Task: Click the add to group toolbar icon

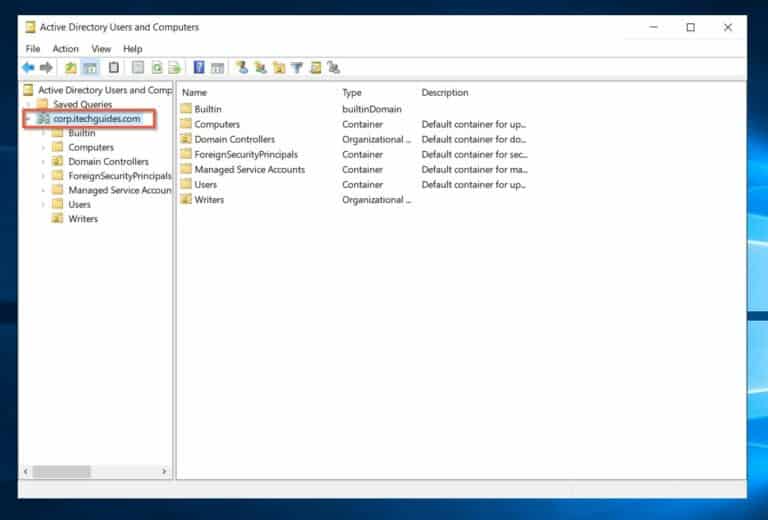Action: (334, 68)
